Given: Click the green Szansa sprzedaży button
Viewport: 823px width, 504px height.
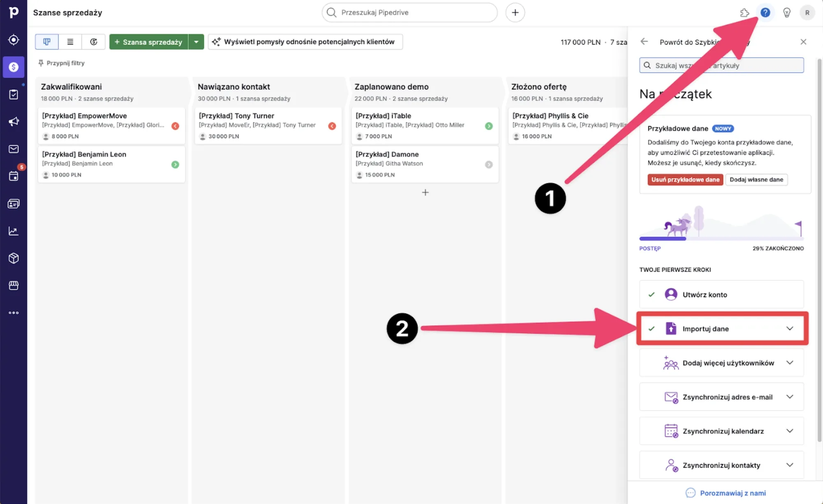Looking at the screenshot, I should [149, 42].
